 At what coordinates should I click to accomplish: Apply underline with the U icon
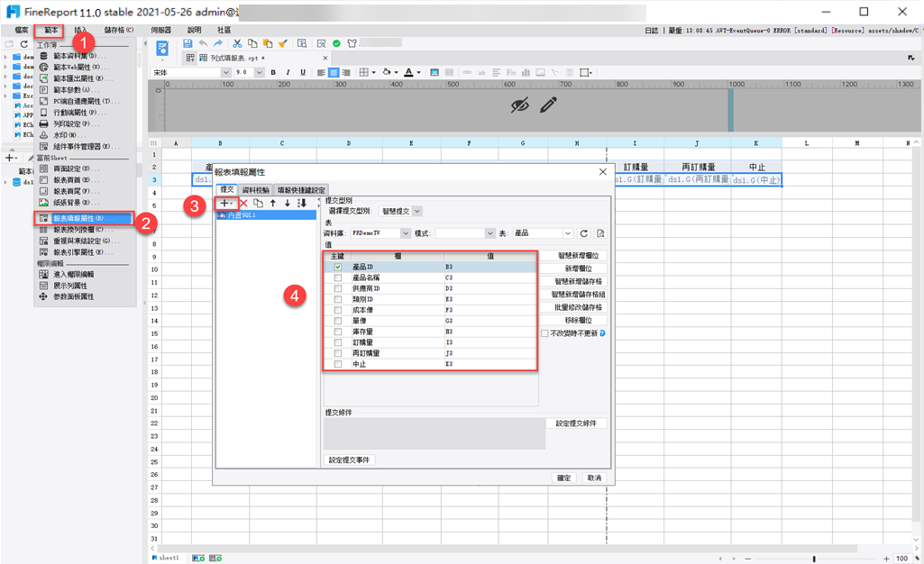303,72
